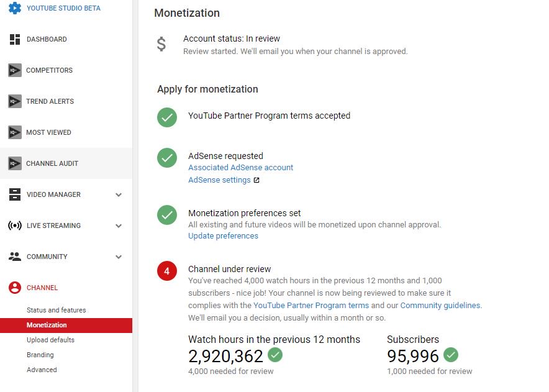Viewport: 549px width, 392px height.
Task: Click the Monetization page heading
Action: click(187, 13)
